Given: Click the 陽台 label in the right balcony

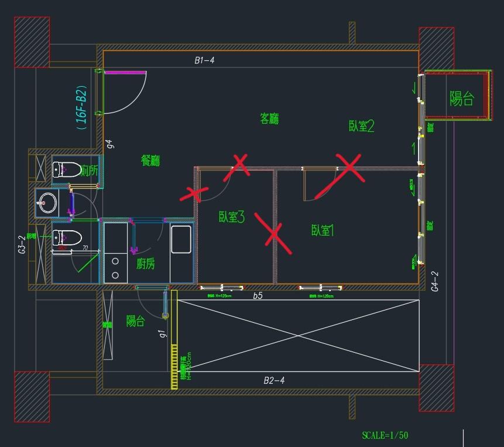Looking at the screenshot, I should pyautogui.click(x=461, y=98).
